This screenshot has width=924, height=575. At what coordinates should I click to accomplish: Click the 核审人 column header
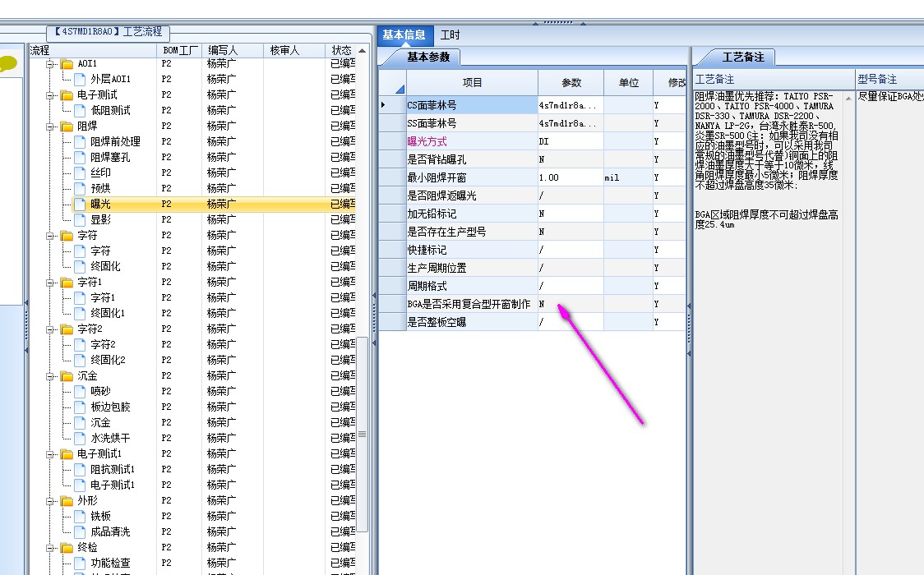(x=294, y=51)
